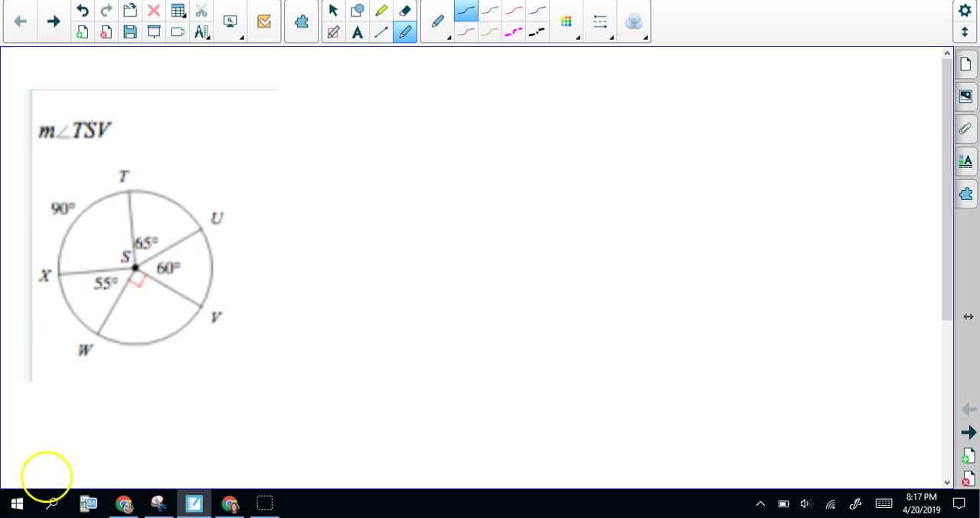The width and height of the screenshot is (980, 518).
Task: Click the sidebar move left-right arrow
Action: pyautogui.click(x=968, y=316)
